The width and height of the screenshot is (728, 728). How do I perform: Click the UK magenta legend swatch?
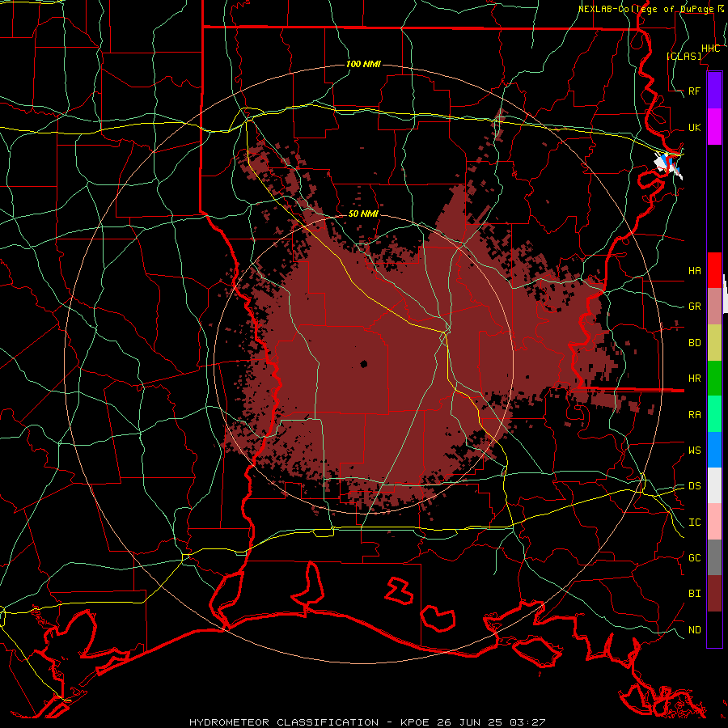click(714, 127)
